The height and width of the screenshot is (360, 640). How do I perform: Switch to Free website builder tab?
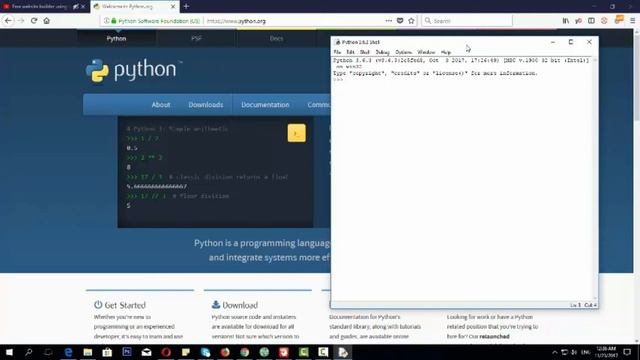pyautogui.click(x=39, y=7)
